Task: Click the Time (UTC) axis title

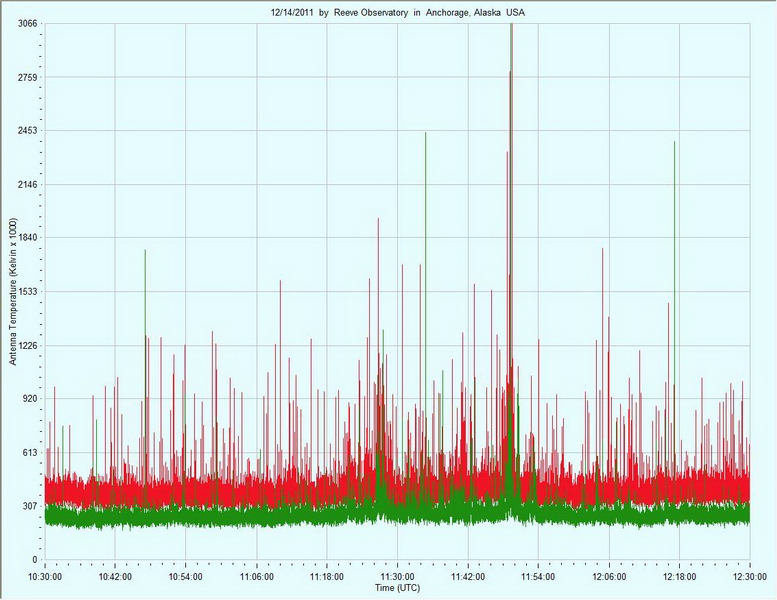Action: (397, 588)
